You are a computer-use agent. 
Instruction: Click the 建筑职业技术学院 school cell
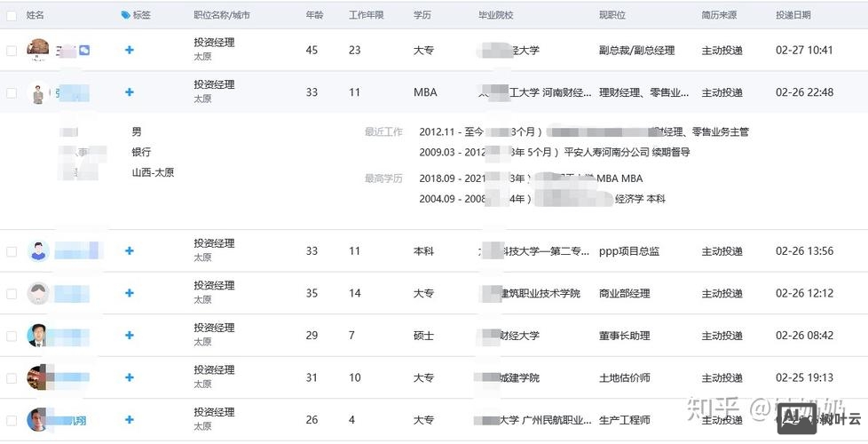coord(541,293)
